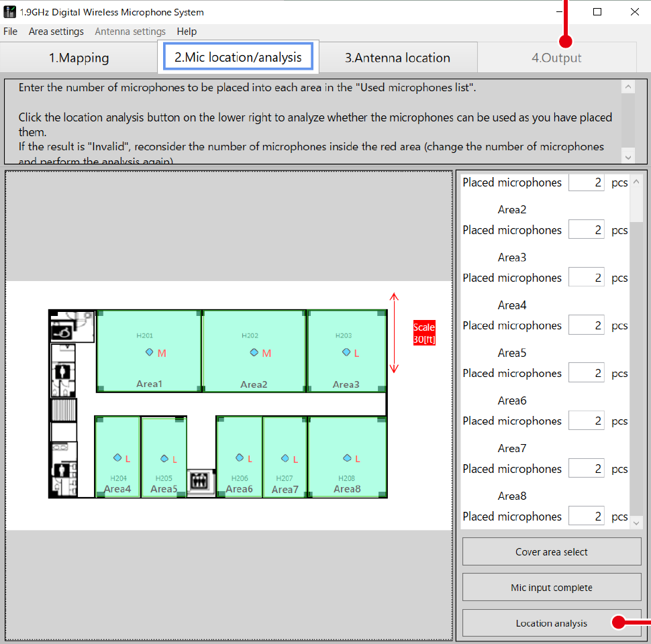Open the Help menu
651x644 pixels.
186,32
